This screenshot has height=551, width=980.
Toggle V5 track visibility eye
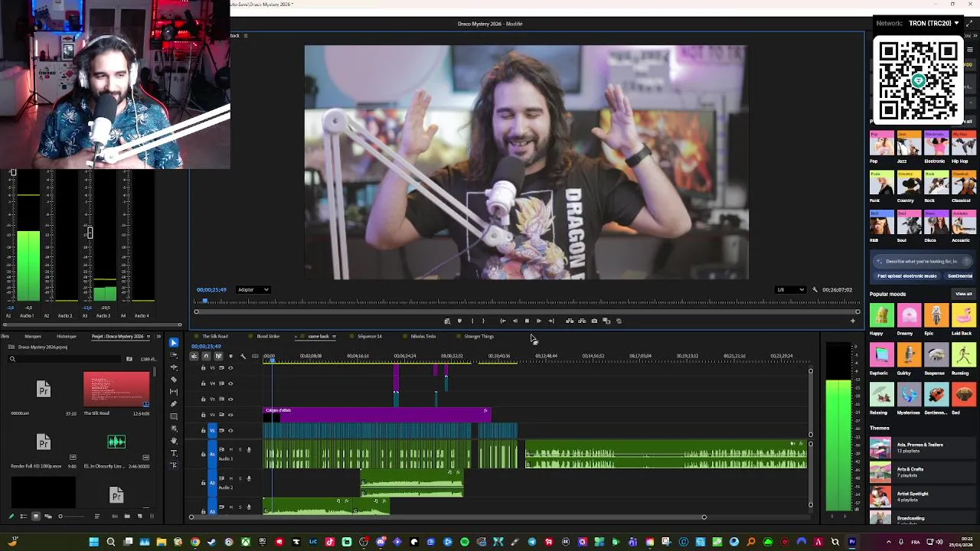[x=230, y=368]
